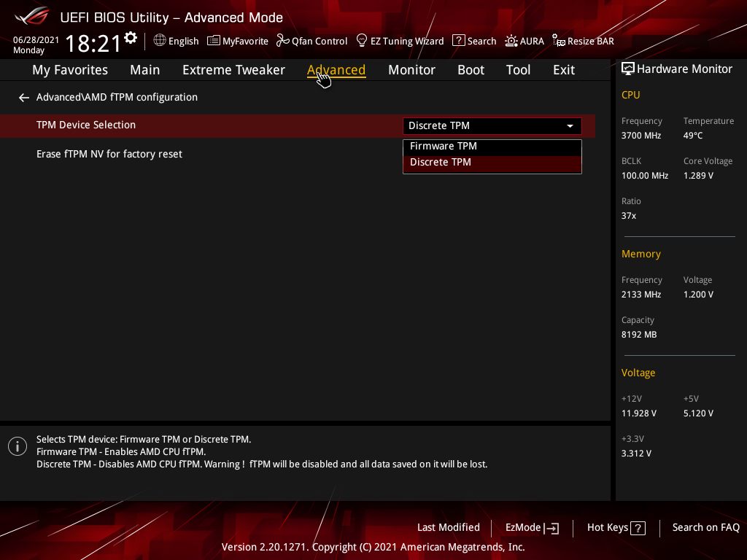Switch to EzMode view
Image resolution: width=747 pixels, height=560 pixels.
pos(531,527)
